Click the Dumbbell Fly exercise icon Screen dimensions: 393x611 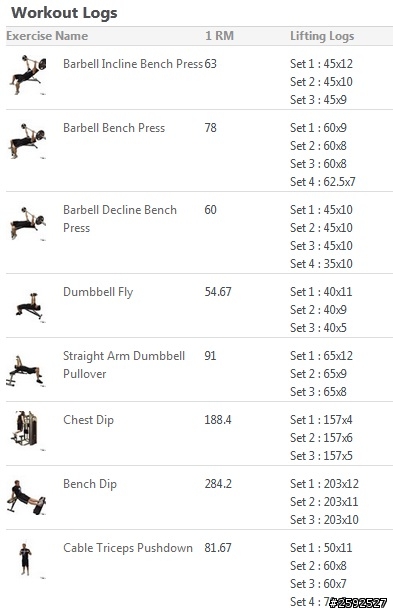pyautogui.click(x=29, y=307)
